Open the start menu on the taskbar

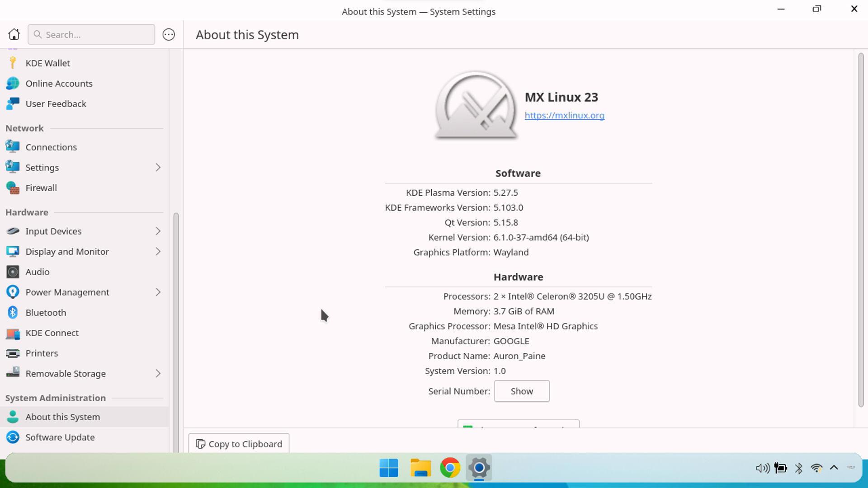click(389, 468)
